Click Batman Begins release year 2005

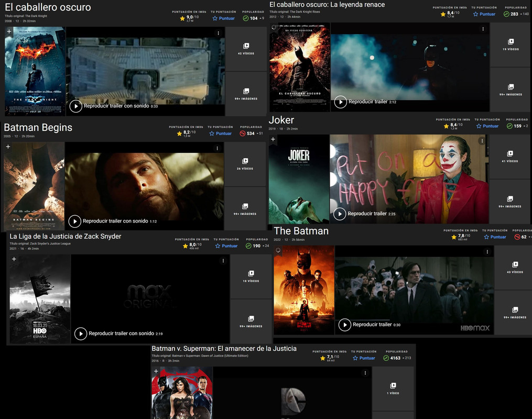pyautogui.click(x=7, y=136)
